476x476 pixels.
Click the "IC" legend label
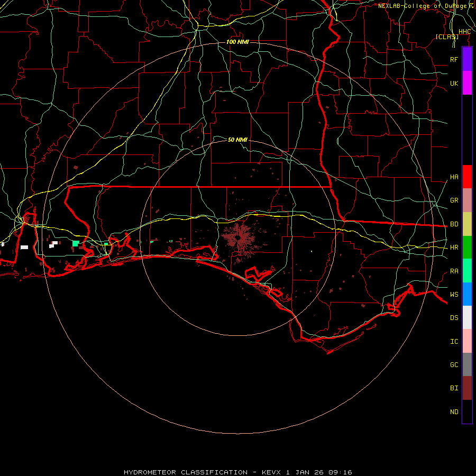pos(454,342)
